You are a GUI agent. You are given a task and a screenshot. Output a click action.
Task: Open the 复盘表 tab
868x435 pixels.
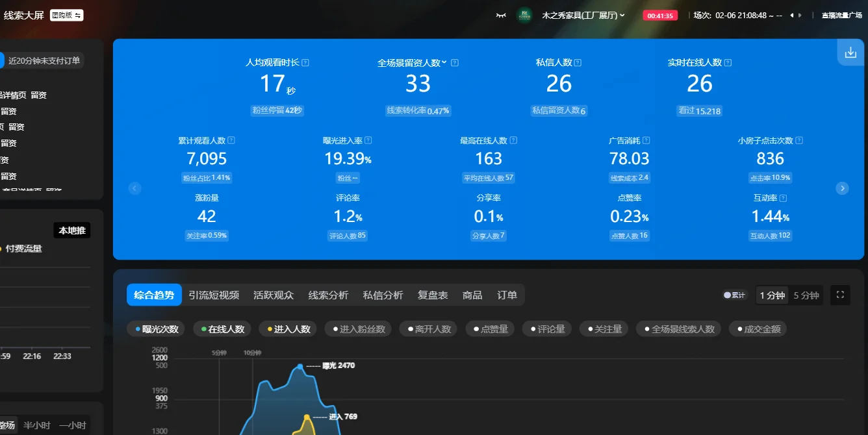(x=433, y=295)
